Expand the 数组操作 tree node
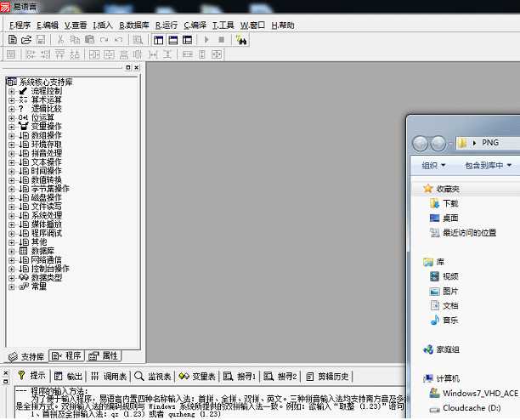The image size is (520, 420). (11, 136)
